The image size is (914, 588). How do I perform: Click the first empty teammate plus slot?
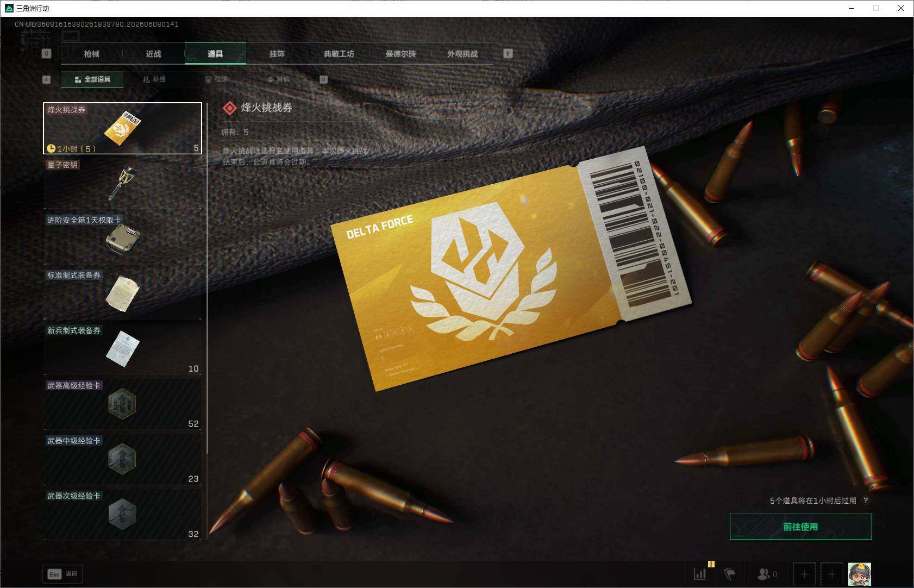pyautogui.click(x=804, y=574)
